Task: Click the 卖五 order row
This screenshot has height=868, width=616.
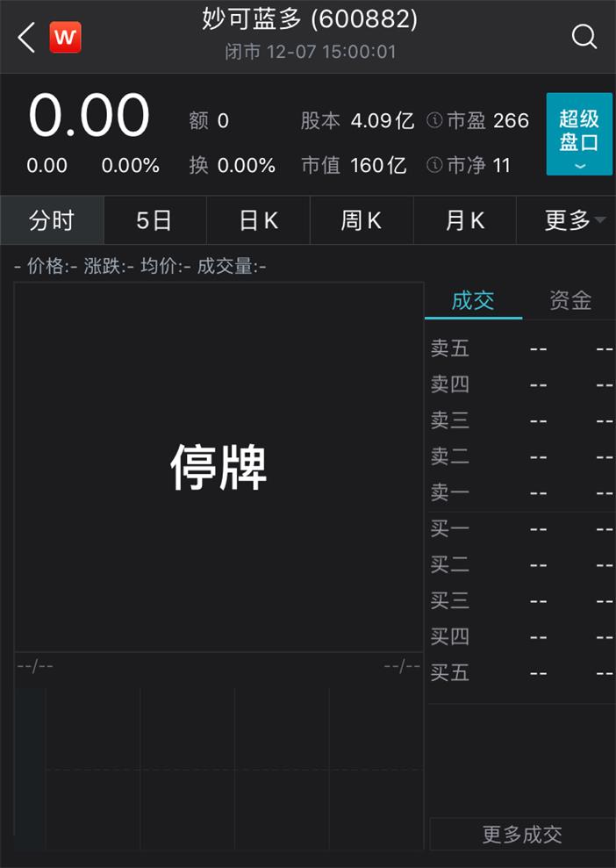Action: click(521, 348)
